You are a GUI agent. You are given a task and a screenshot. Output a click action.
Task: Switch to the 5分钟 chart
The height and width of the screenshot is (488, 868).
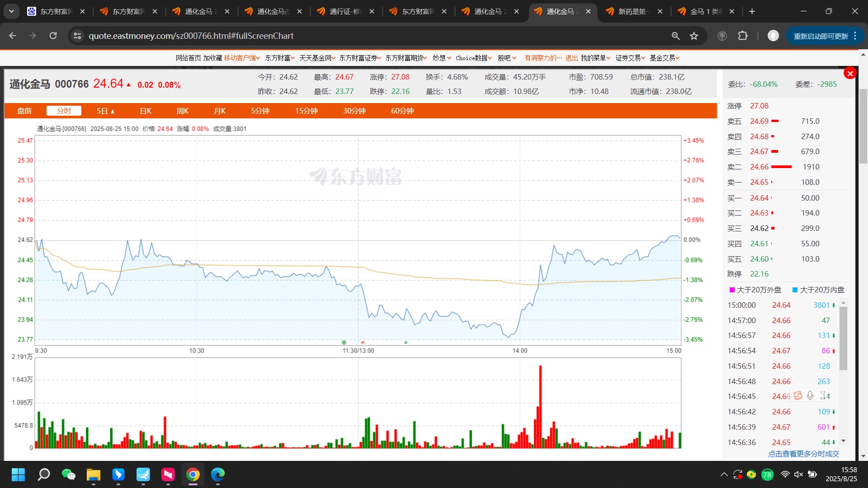pyautogui.click(x=260, y=111)
